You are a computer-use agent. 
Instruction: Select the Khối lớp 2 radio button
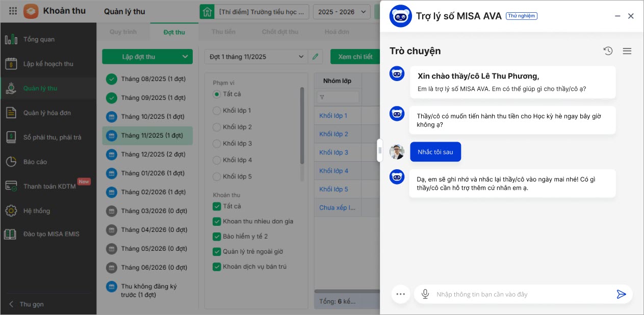click(x=217, y=127)
